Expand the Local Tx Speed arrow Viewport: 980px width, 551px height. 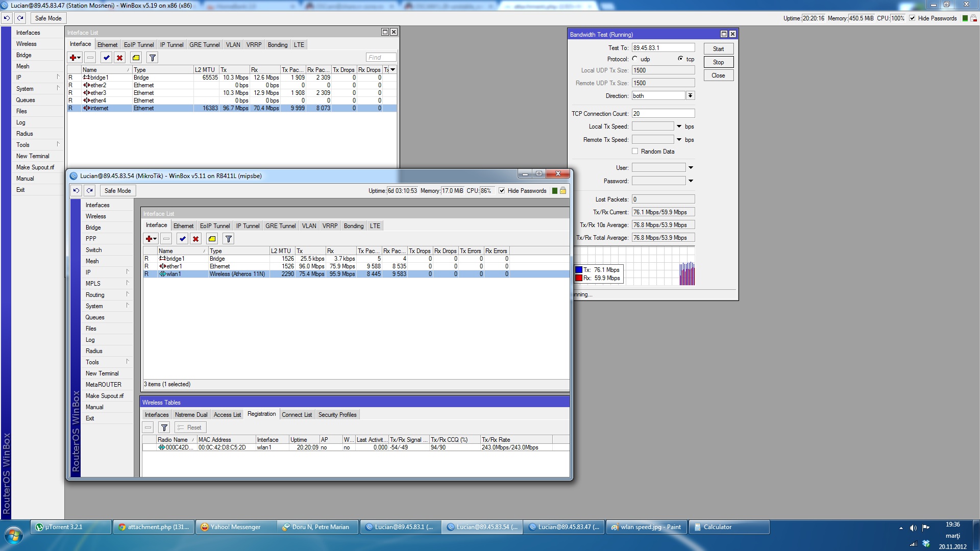[x=679, y=127]
